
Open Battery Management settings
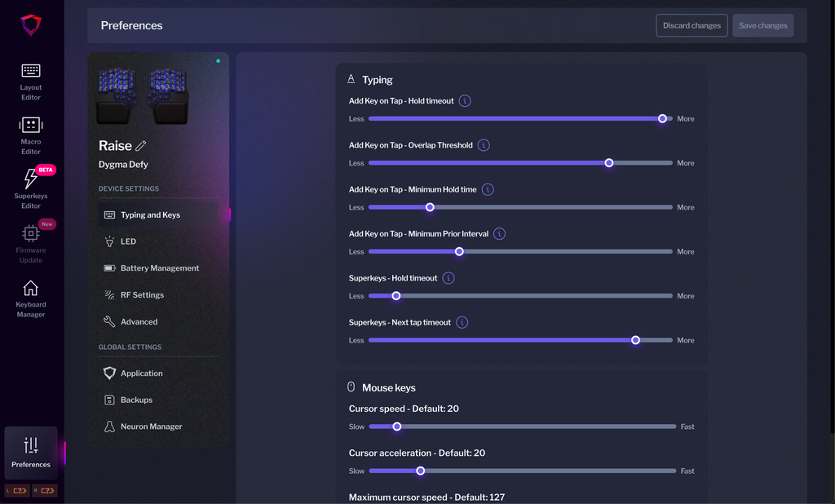[159, 268]
